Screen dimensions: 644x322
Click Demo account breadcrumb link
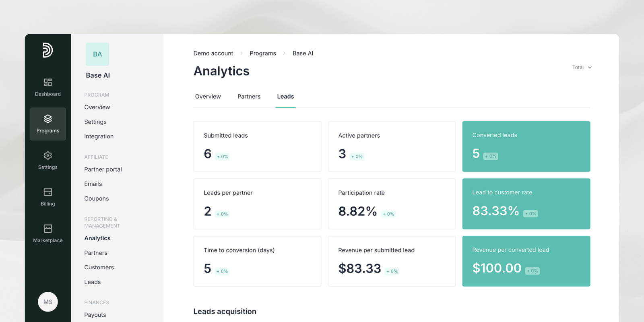213,53
